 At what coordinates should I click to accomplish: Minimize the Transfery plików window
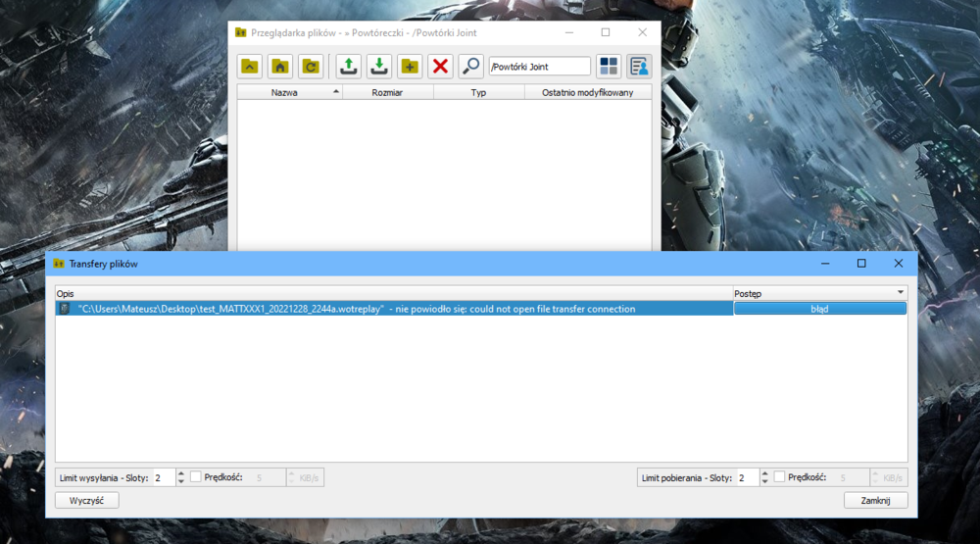click(825, 264)
